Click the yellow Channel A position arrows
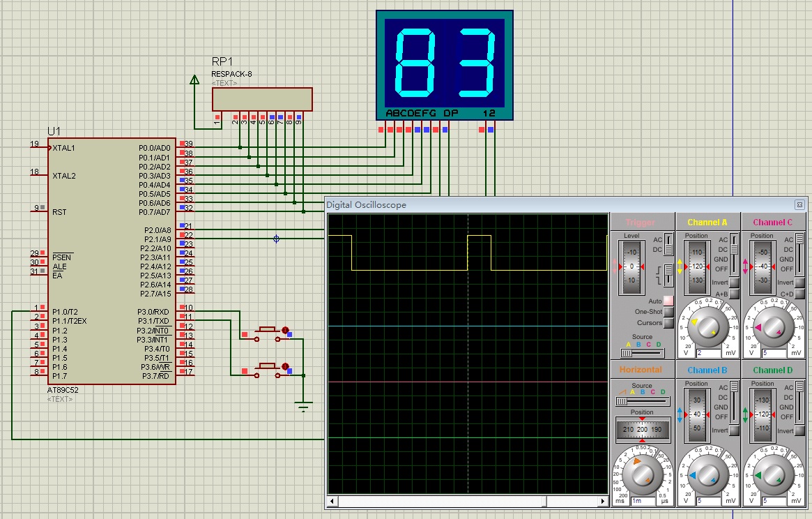812x519 pixels. (x=680, y=266)
